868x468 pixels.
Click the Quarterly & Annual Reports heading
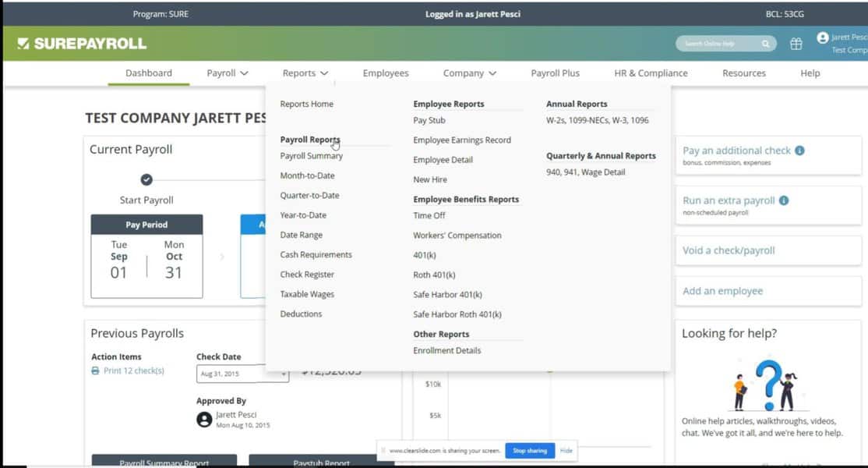(x=601, y=156)
